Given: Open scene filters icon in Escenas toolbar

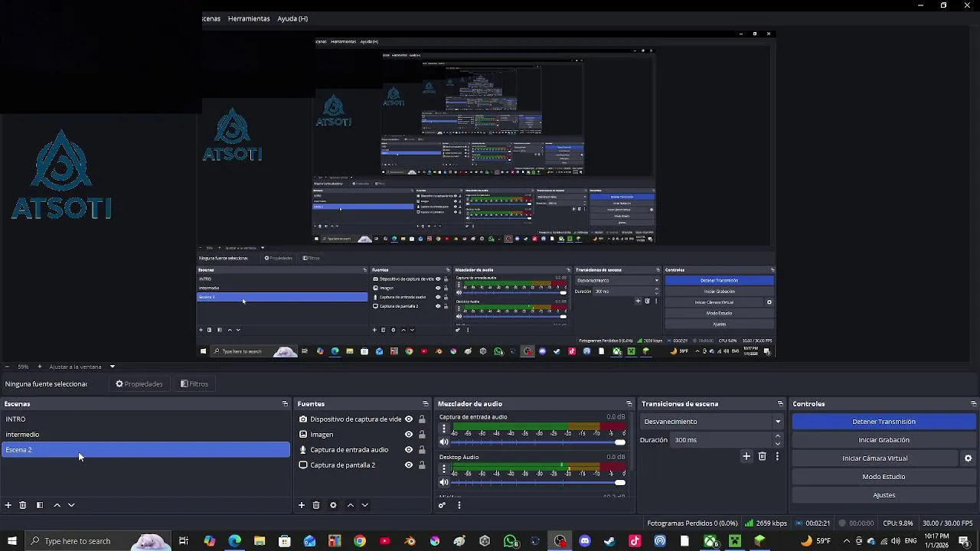Looking at the screenshot, I should [40, 505].
